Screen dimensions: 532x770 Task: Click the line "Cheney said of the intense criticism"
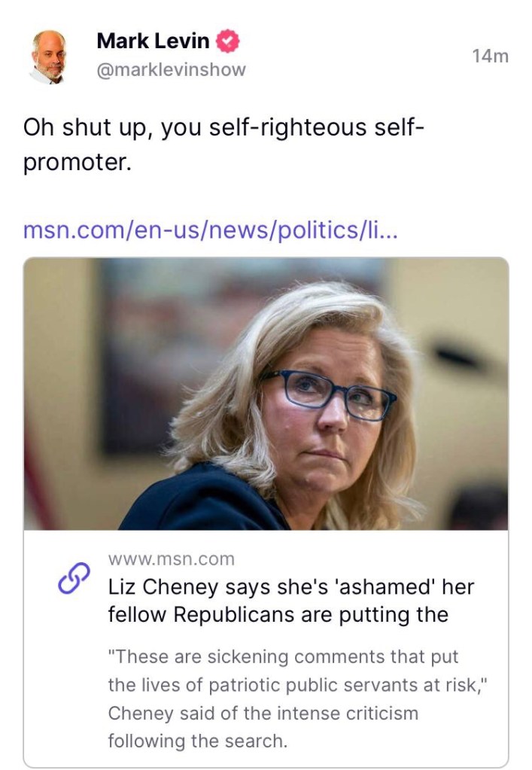(x=263, y=713)
